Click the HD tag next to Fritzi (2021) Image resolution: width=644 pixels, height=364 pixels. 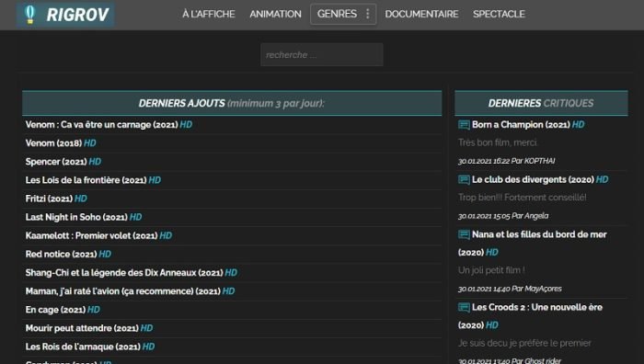[81, 199]
